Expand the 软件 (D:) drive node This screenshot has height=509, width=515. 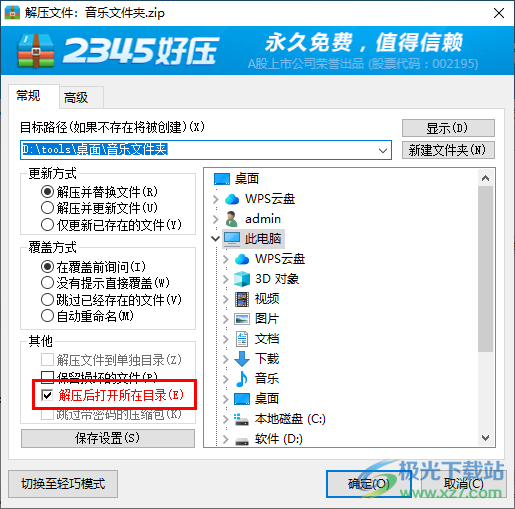point(226,439)
